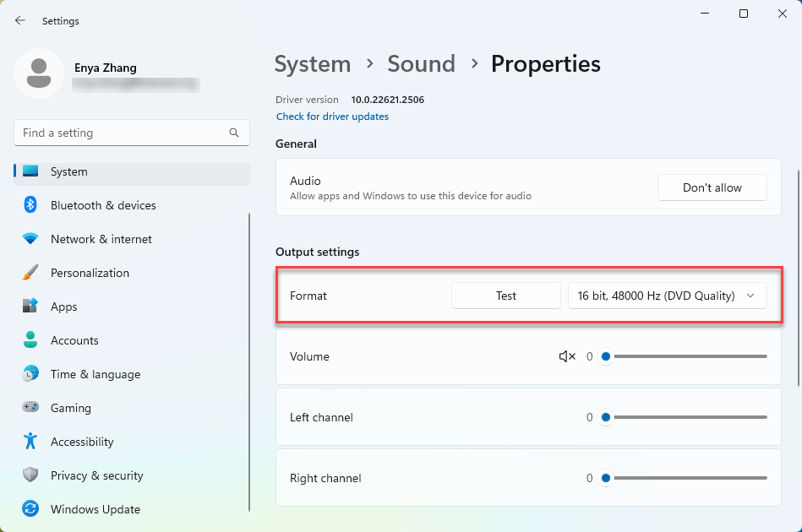Image resolution: width=802 pixels, height=532 pixels.
Task: Click the Windows Update icon
Action: click(30, 509)
